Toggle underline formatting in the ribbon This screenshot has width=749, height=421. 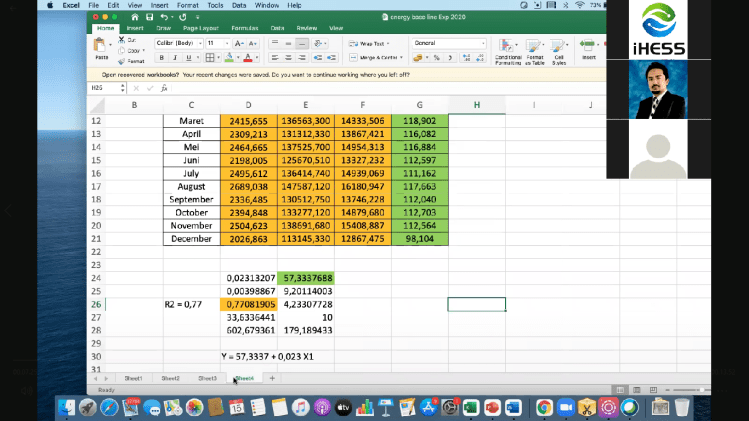187,58
